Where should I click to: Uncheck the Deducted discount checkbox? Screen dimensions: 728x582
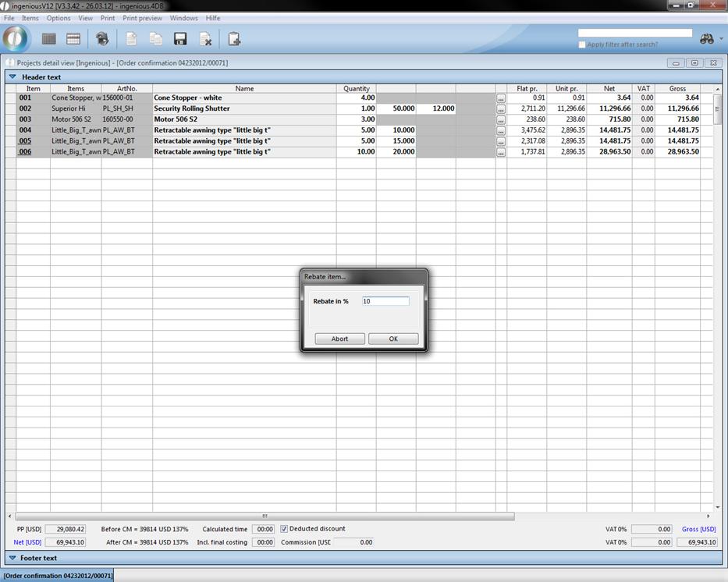click(284, 529)
